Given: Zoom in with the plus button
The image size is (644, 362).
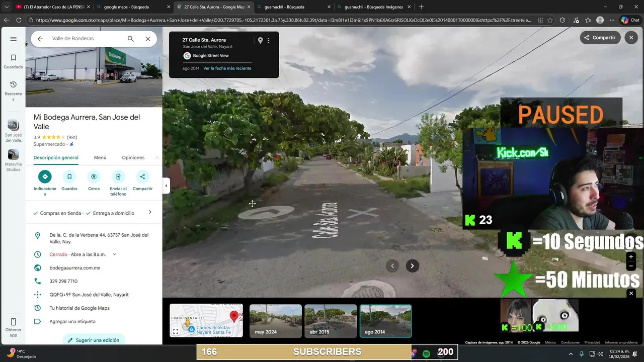Looking at the screenshot, I should coord(631,257).
